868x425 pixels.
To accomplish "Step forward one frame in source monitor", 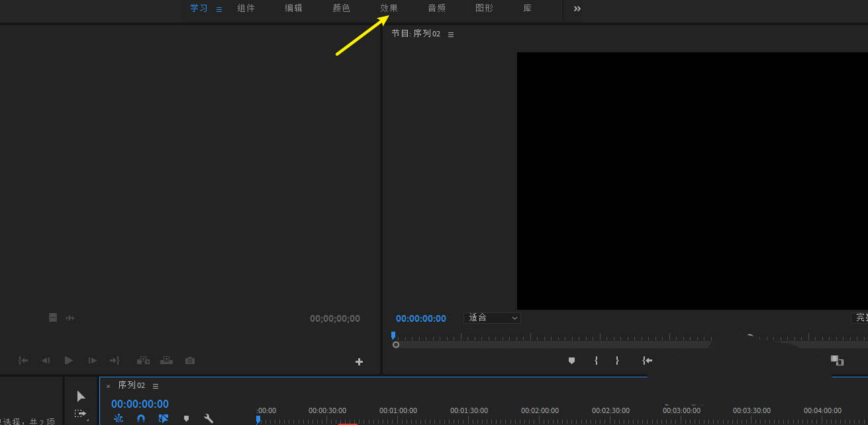I will point(92,361).
